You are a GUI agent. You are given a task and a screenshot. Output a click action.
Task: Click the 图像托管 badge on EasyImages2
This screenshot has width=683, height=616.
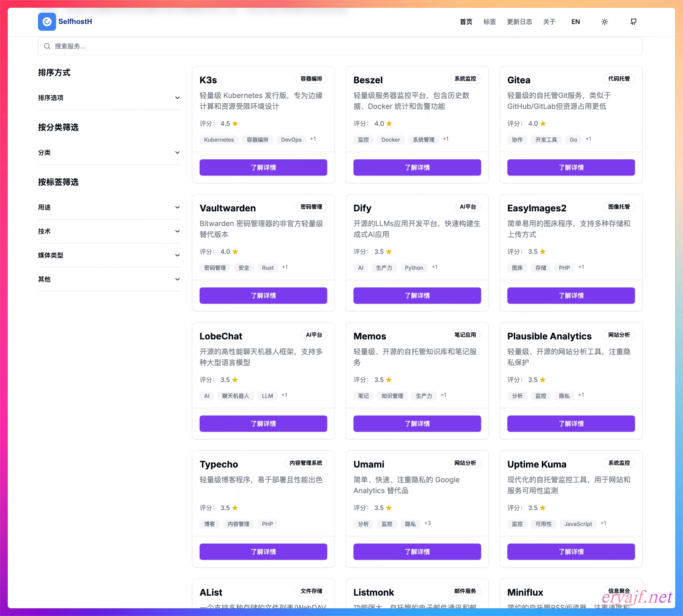619,207
